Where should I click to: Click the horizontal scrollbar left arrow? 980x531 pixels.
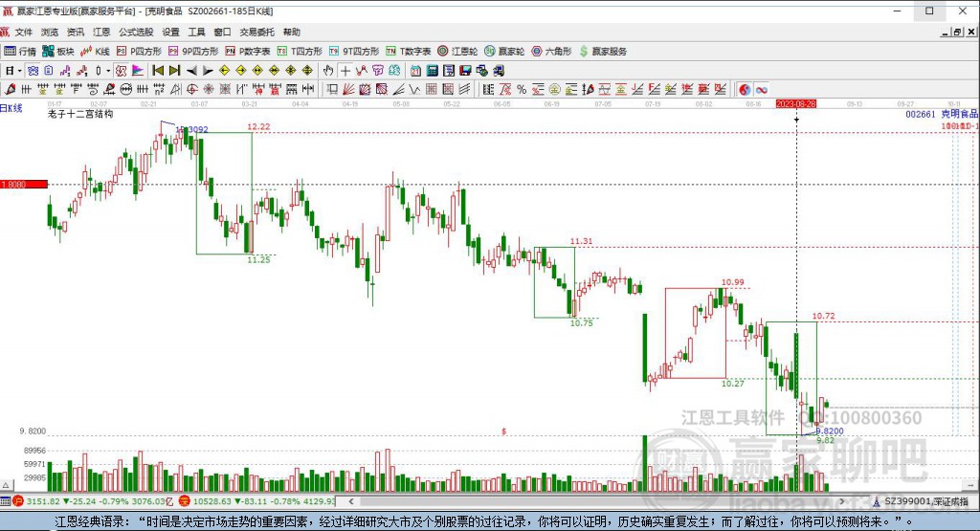pyautogui.click(x=351, y=501)
